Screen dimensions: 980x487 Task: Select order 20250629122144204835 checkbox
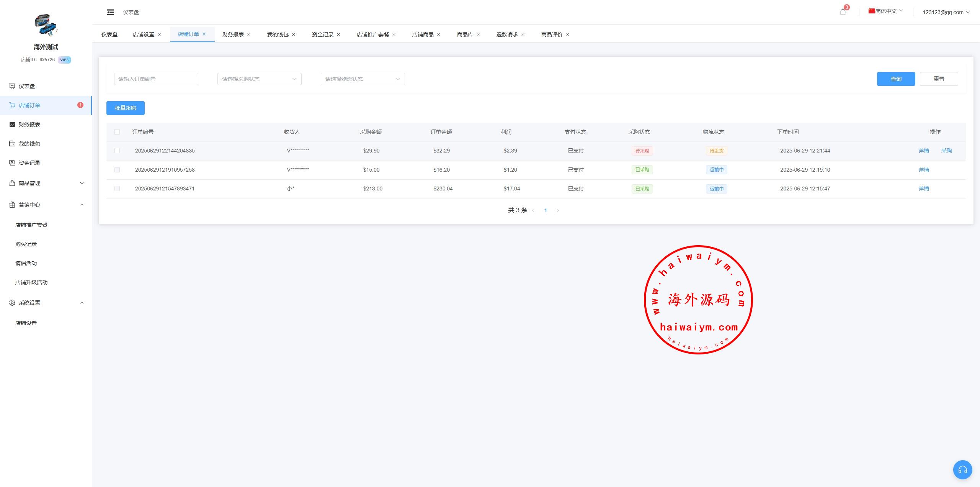tap(117, 151)
